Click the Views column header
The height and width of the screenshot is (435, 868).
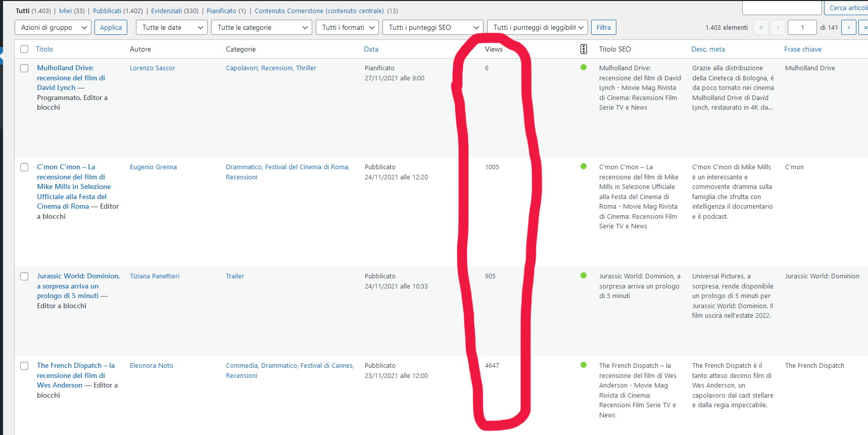(x=494, y=49)
